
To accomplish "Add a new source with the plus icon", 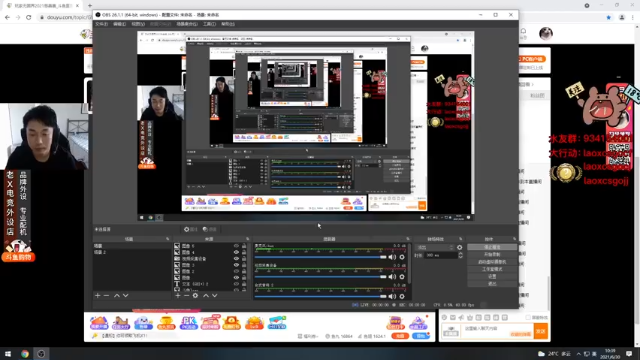I will tap(178, 296).
